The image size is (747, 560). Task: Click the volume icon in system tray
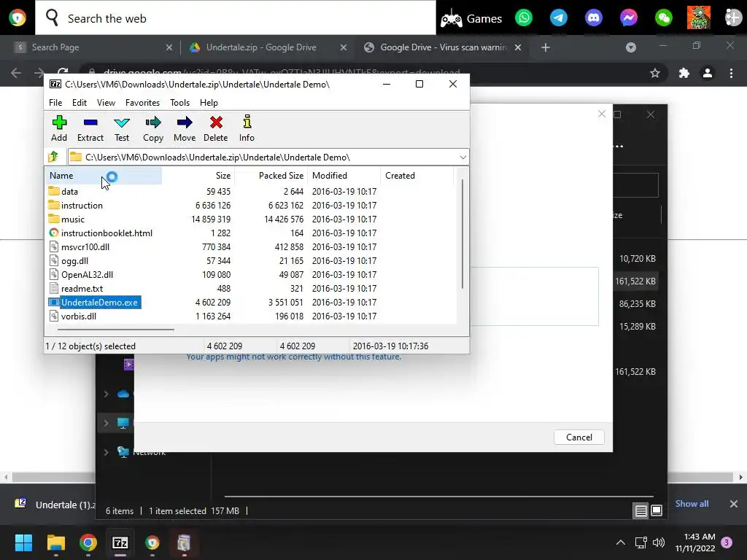659,542
